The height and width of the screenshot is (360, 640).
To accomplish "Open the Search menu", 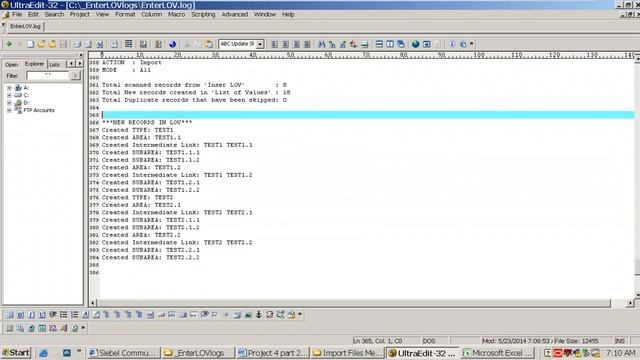I will coord(54,14).
